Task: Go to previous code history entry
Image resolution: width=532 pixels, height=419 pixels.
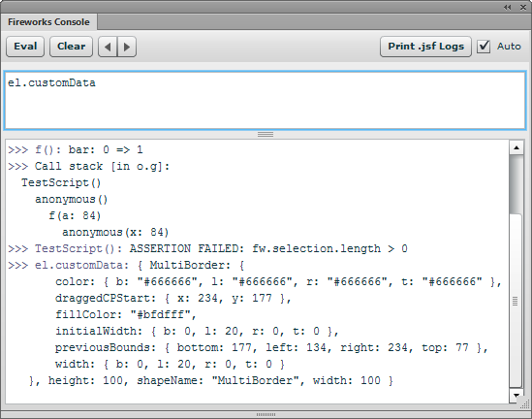Action: pos(108,47)
